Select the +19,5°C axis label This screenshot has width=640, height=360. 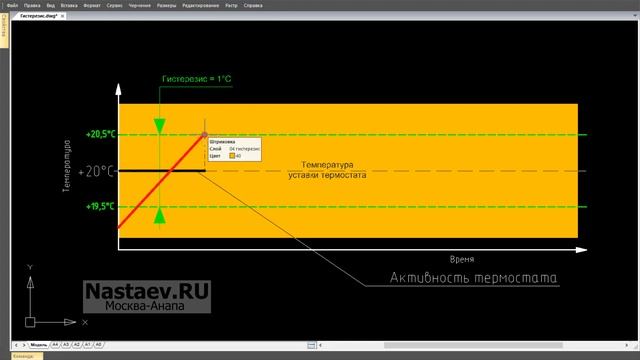pos(100,207)
